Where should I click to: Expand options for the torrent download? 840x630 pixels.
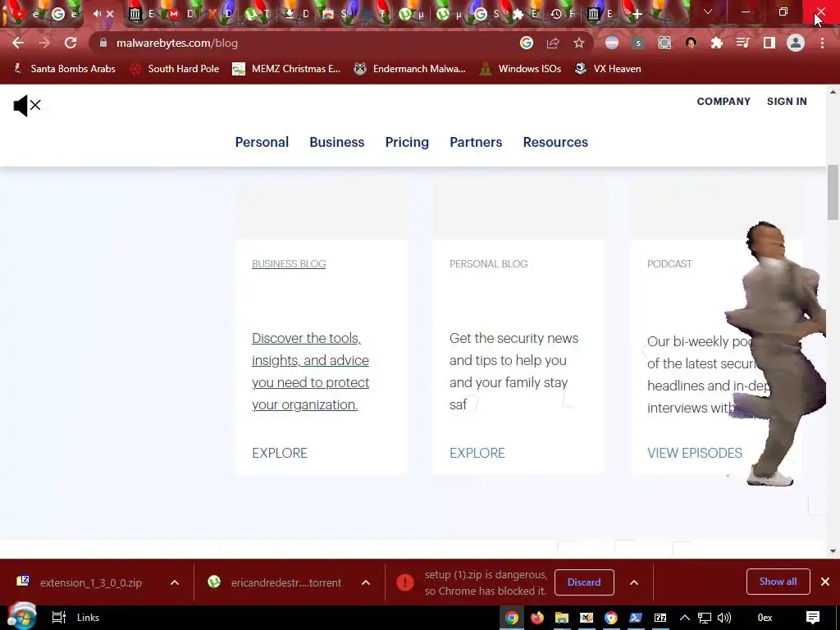click(x=366, y=582)
